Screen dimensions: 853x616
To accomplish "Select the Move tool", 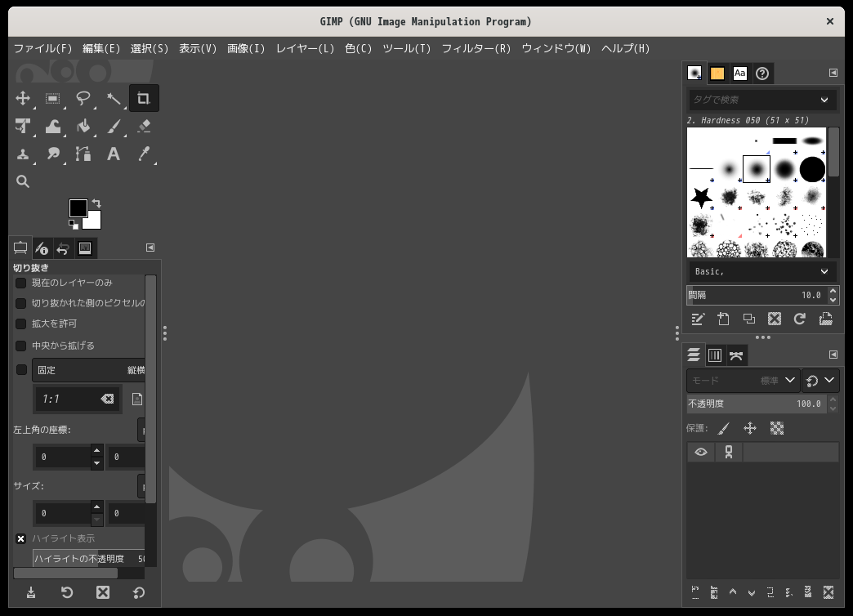I will tap(23, 99).
